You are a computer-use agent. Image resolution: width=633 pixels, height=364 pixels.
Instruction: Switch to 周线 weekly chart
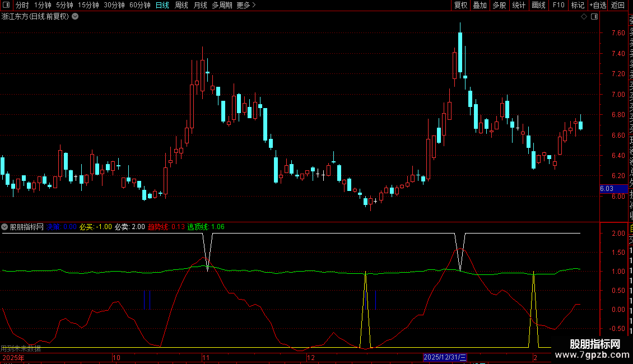tap(181, 5)
